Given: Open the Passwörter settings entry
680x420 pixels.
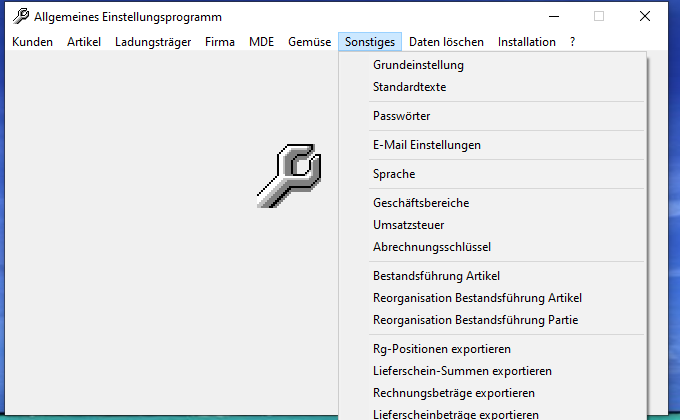Looking at the screenshot, I should click(x=493, y=116).
